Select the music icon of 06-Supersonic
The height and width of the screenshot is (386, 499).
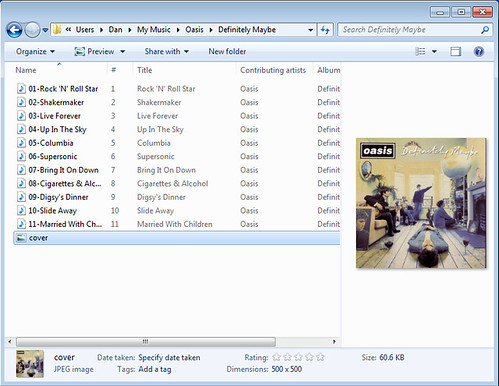21,156
